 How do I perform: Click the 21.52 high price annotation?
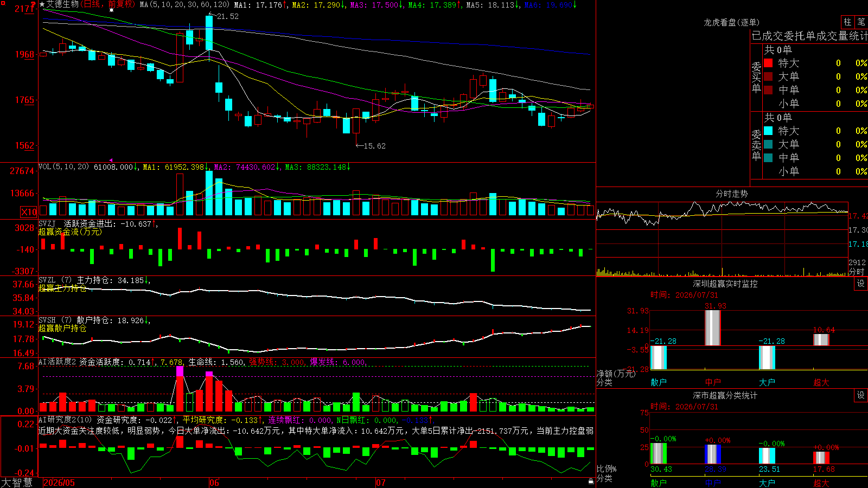pos(227,16)
